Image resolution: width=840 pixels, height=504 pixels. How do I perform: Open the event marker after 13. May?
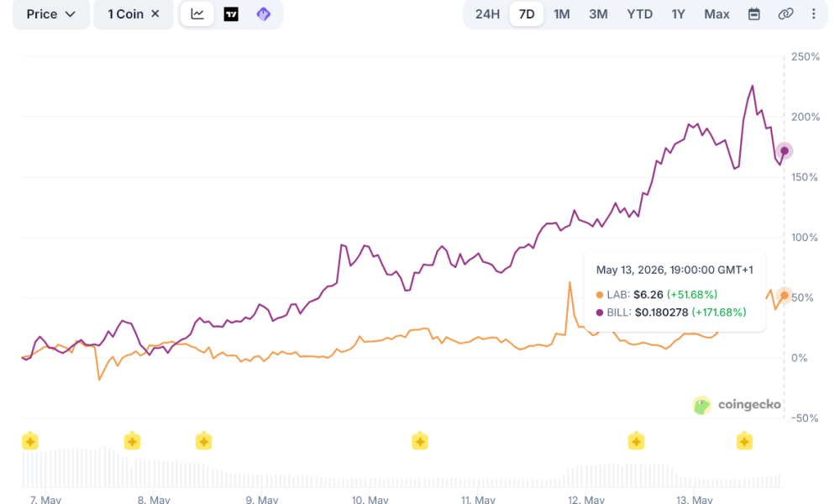[x=744, y=441]
